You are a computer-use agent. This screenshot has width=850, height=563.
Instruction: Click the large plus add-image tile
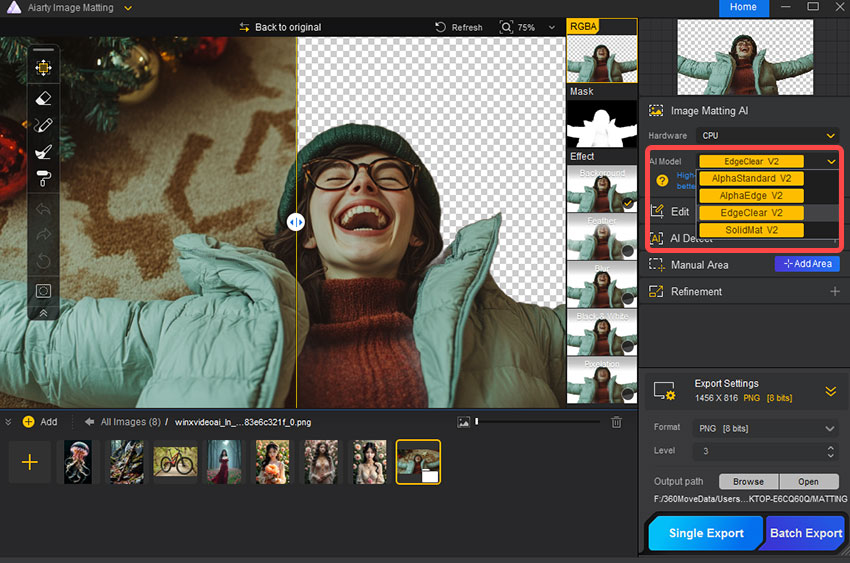[x=29, y=462]
